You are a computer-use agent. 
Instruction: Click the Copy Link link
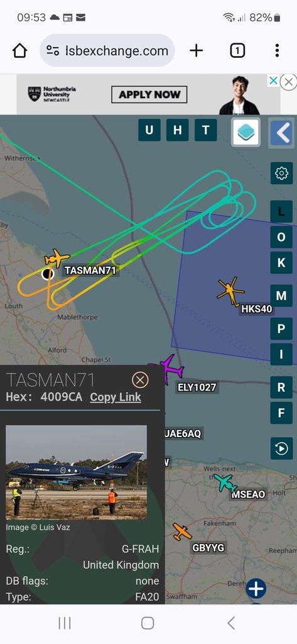click(116, 397)
